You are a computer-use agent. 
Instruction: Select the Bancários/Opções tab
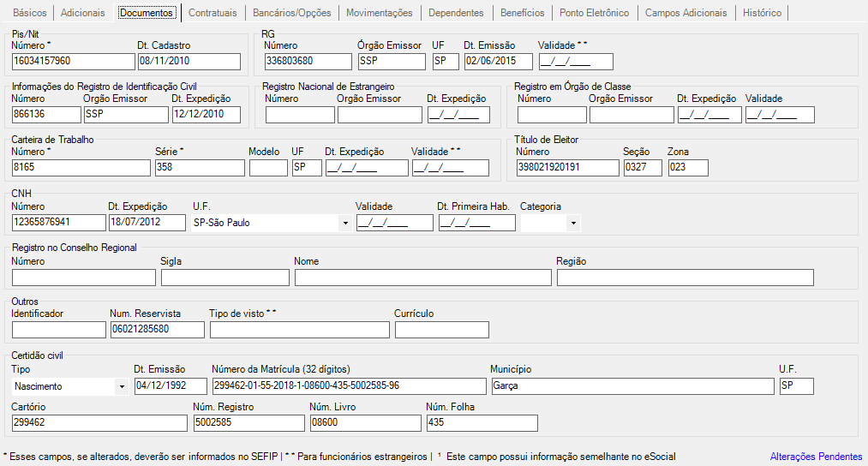[291, 13]
